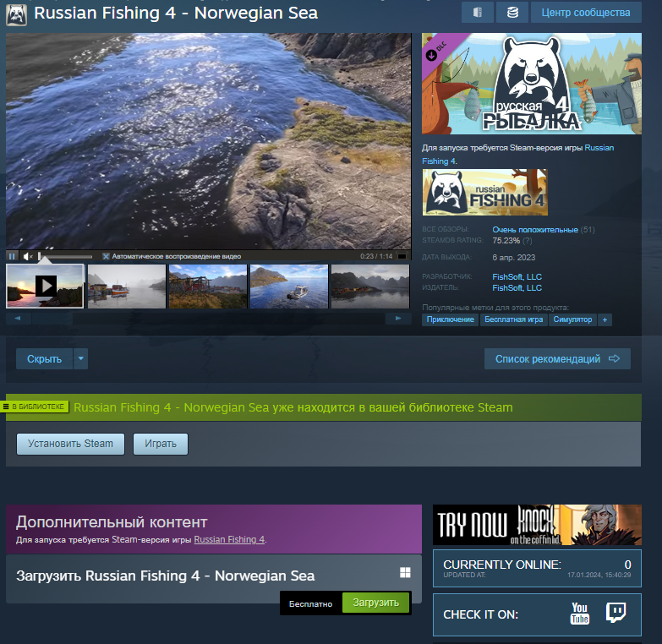Click Установить Steam button
662x644 pixels.
[70, 444]
